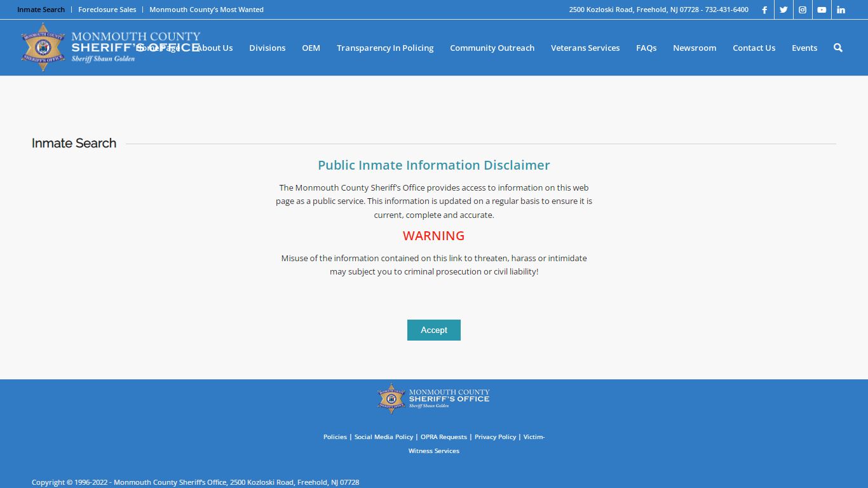The width and height of the screenshot is (868, 488).
Task: Open the About Us menu
Action: [215, 48]
